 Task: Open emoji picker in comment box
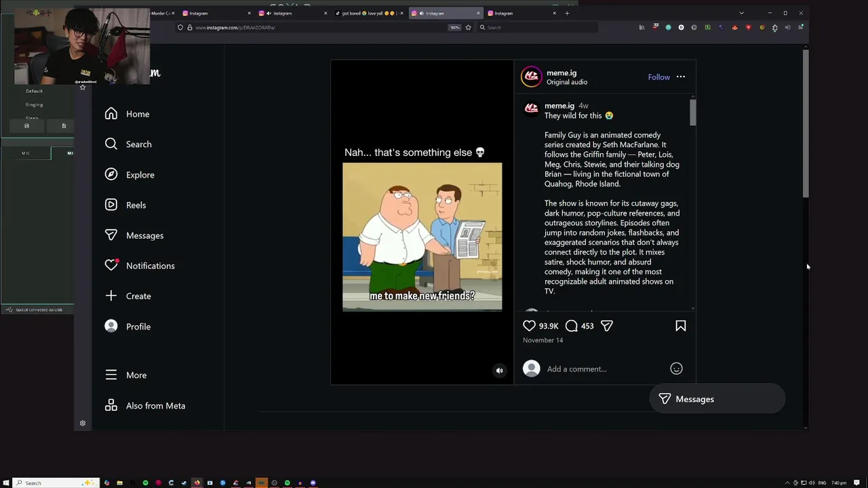pyautogui.click(x=676, y=369)
